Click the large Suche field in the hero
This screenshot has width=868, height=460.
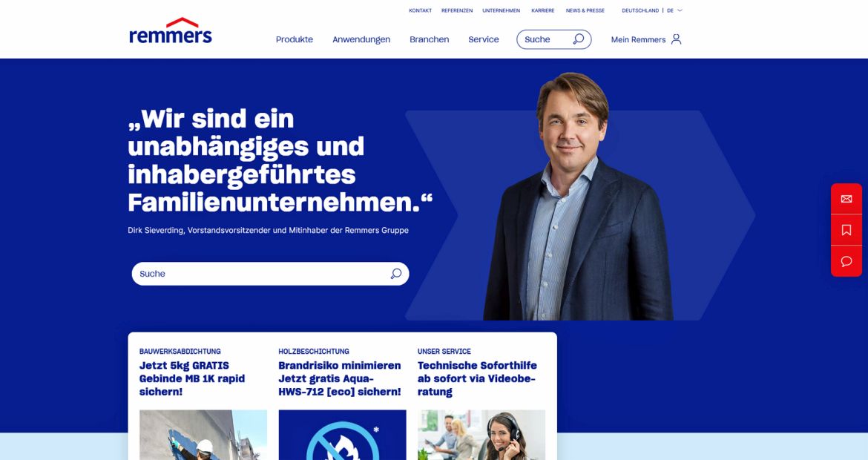[271, 274]
